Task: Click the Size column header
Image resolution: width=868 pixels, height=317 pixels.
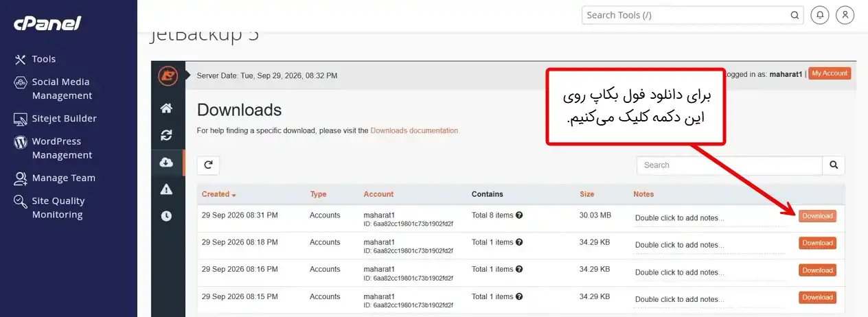Action: pyautogui.click(x=586, y=194)
